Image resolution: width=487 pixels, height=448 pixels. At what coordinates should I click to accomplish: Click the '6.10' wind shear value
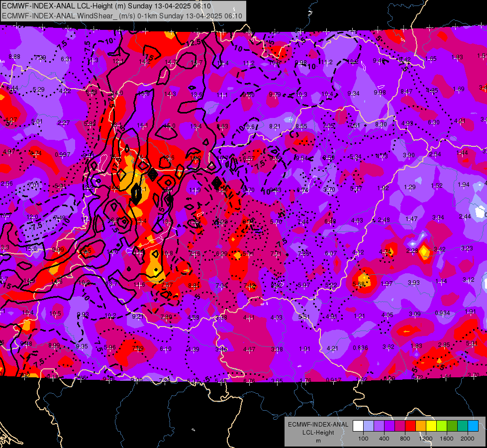[x=166, y=349]
